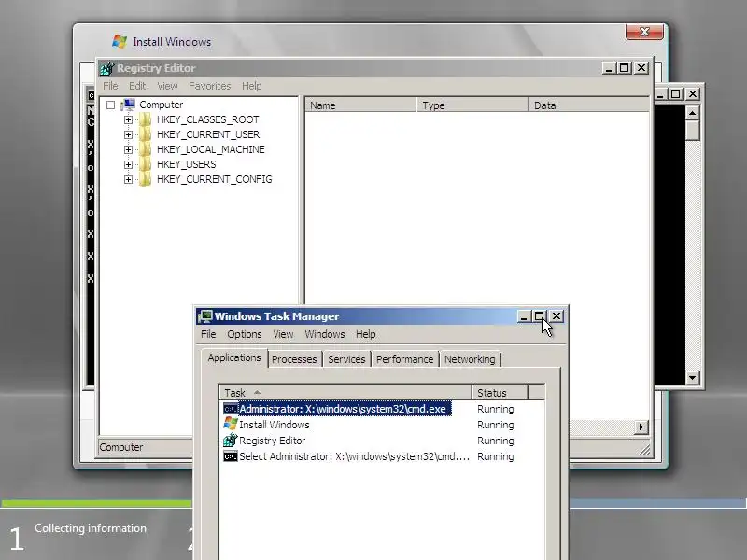747x560 pixels.
Task: Switch to the Networking tab
Action: coord(470,359)
